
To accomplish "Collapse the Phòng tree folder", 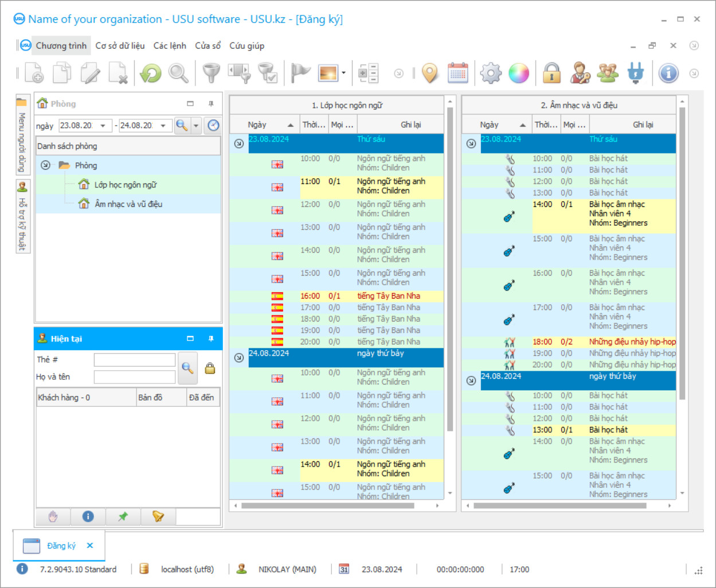I will tap(45, 166).
